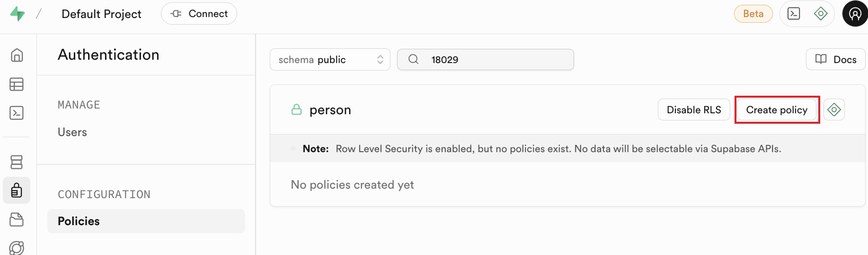The height and width of the screenshot is (255, 868).
Task: Click the Supabase logo icon
Action: 18,14
